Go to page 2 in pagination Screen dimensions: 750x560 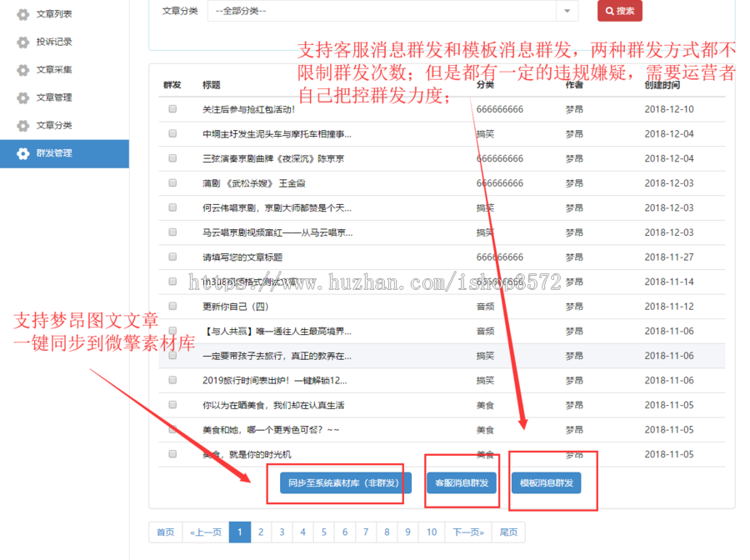[x=261, y=532]
